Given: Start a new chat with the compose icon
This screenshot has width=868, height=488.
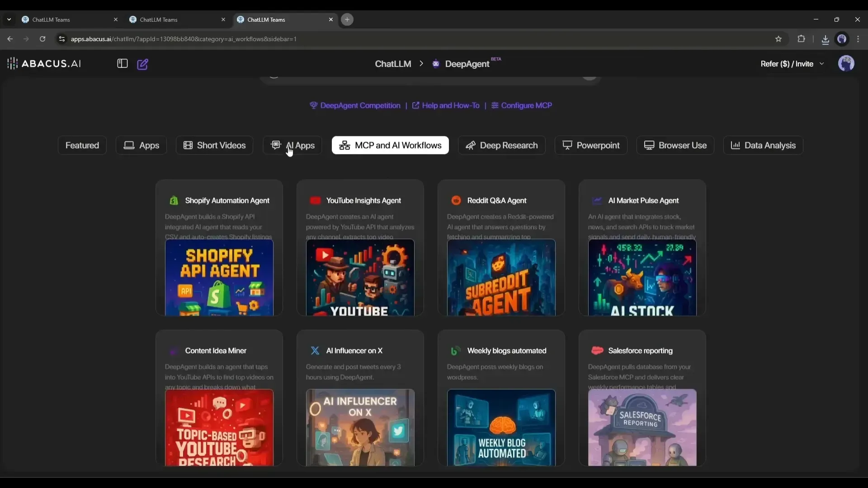Looking at the screenshot, I should pyautogui.click(x=142, y=64).
